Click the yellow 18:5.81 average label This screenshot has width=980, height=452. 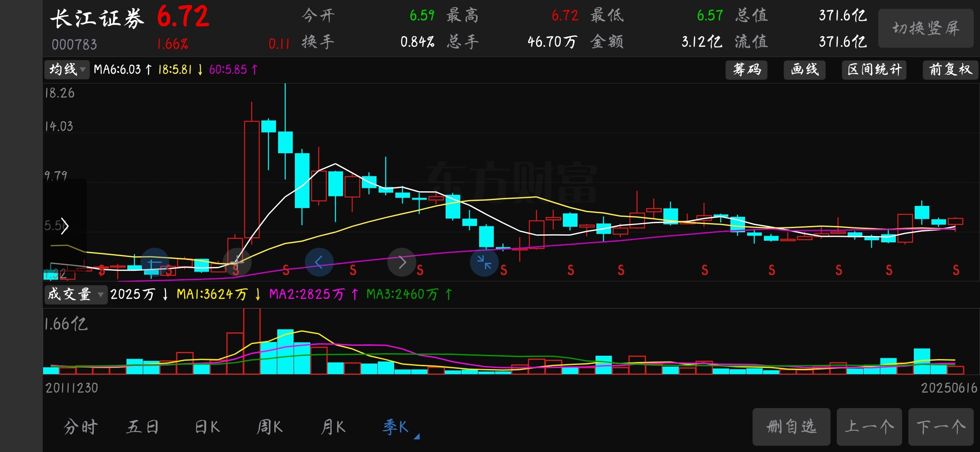pos(181,69)
